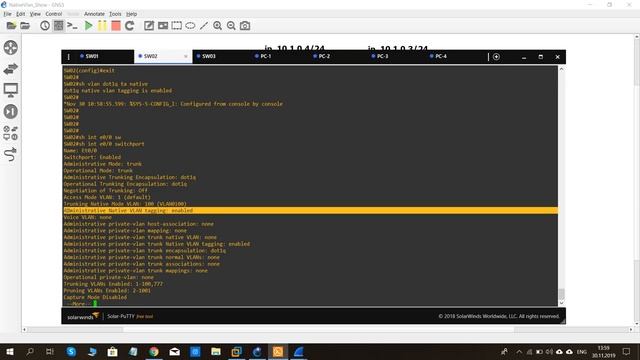This screenshot has height=360, width=640.
Task: Open the Control menu
Action: click(x=53, y=14)
